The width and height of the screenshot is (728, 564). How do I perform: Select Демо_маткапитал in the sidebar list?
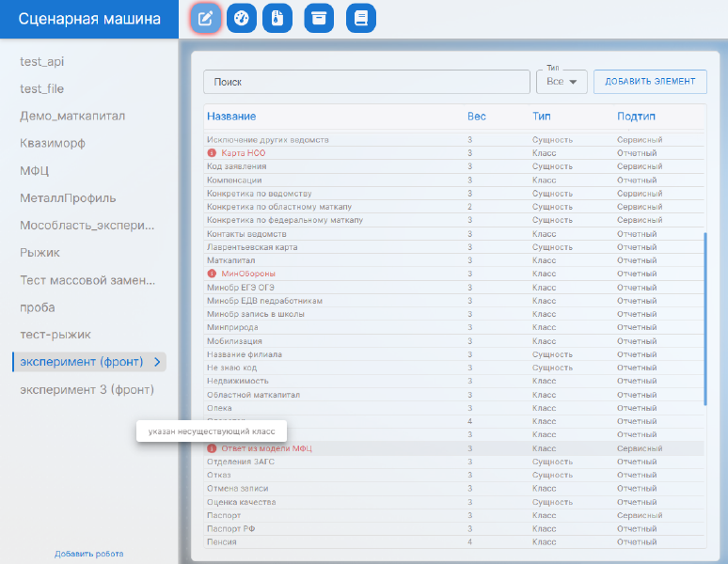click(72, 116)
